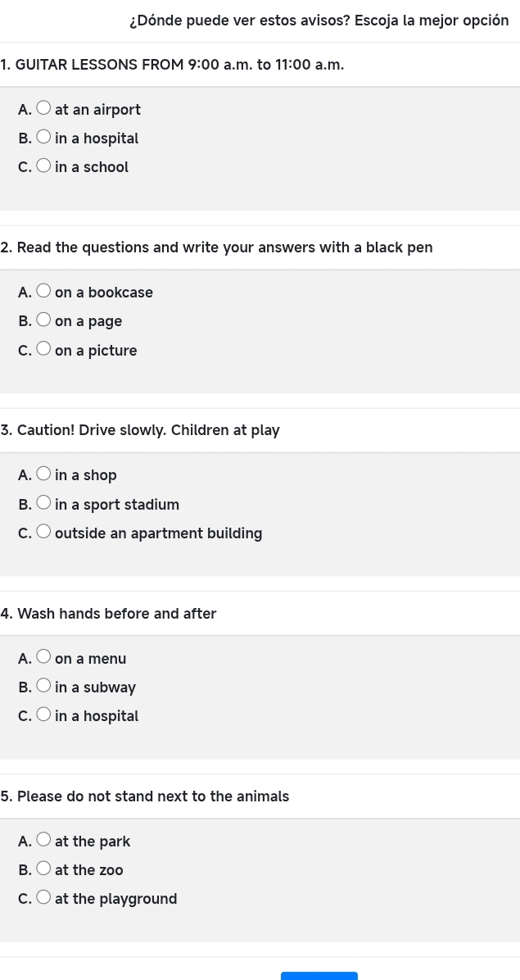Choose 'on a picture' radio button

(45, 350)
